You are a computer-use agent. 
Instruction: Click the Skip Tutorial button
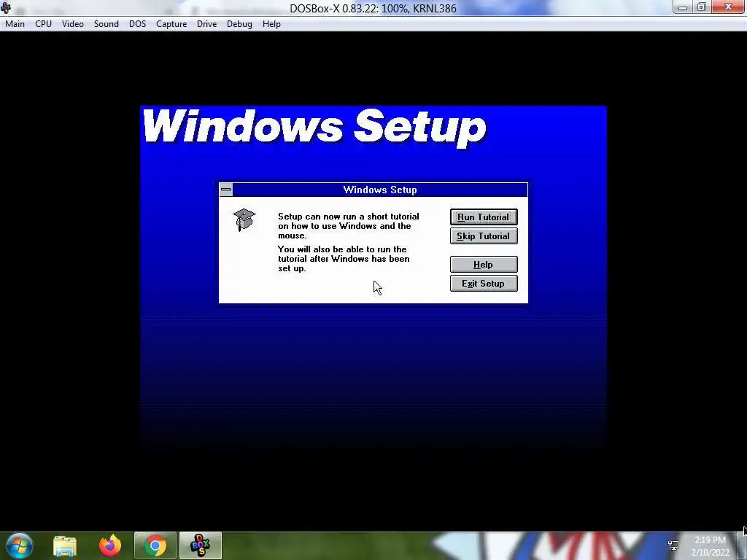tap(484, 236)
